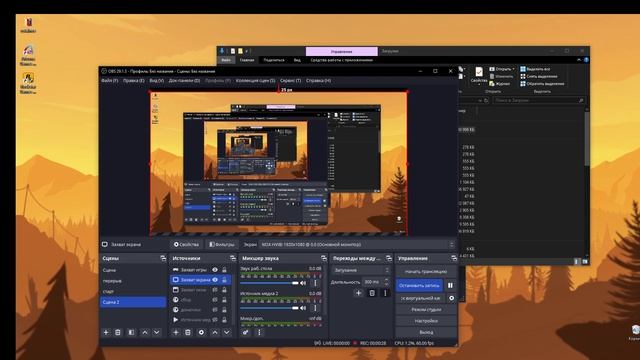Adjust Источник медиа 2 volume slider
This screenshot has height=360, width=640.
pyautogui.click(x=269, y=308)
